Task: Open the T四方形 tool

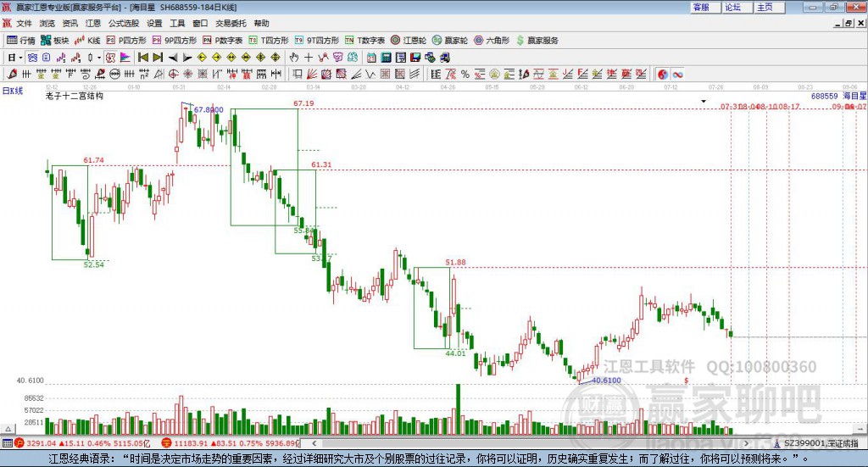Action: click(269, 41)
